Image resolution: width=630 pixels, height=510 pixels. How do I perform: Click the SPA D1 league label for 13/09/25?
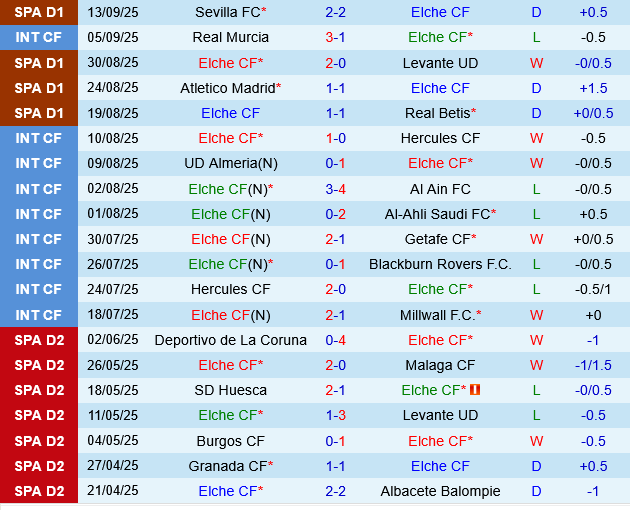pos(39,12)
